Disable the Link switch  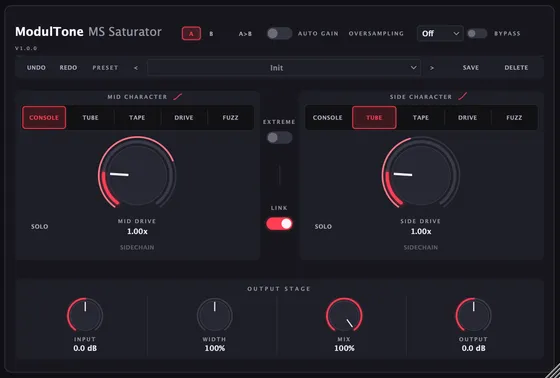coord(279,224)
